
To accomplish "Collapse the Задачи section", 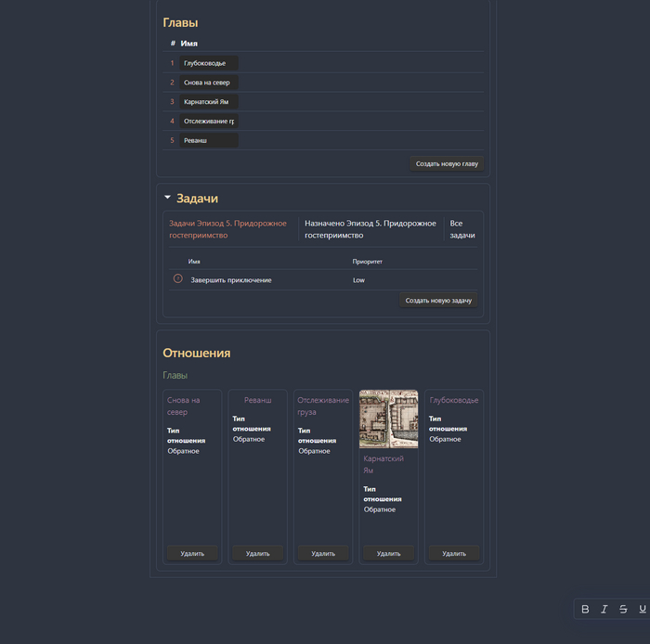I will [167, 198].
